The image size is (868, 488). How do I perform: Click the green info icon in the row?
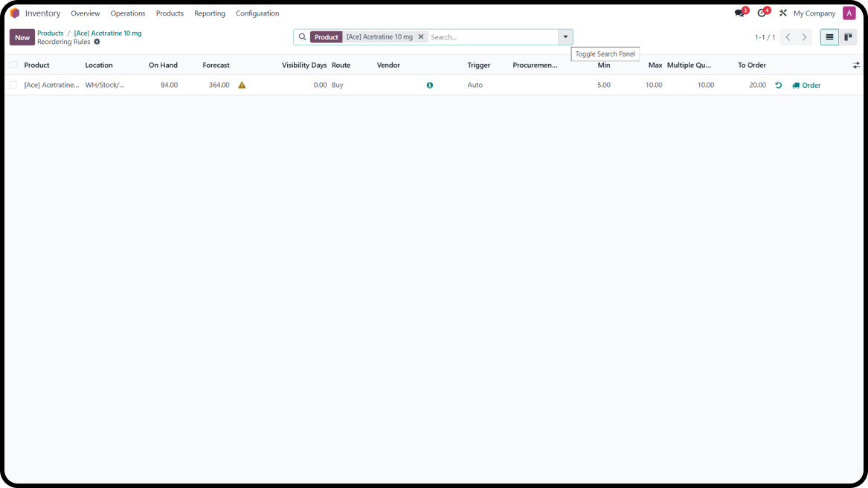(430, 86)
